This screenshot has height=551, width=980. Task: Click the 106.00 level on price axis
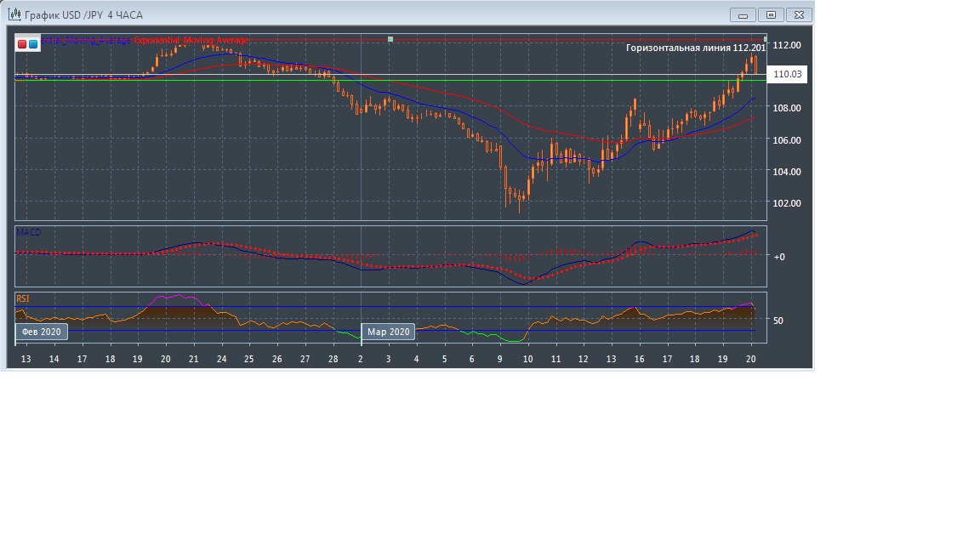point(787,140)
